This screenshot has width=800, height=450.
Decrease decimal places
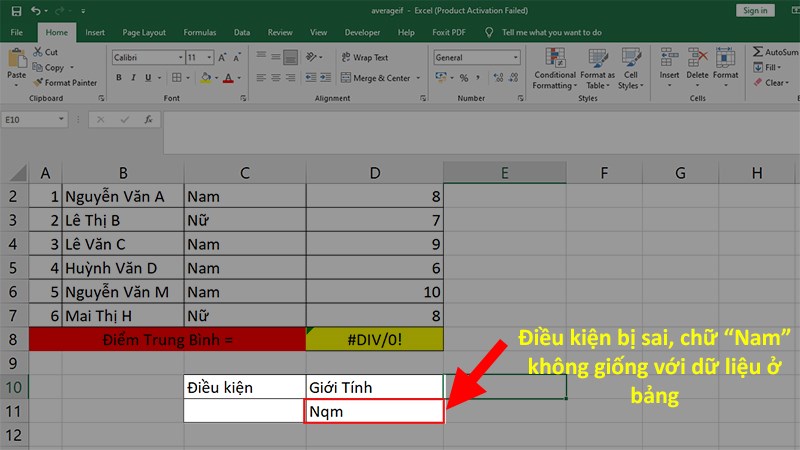[x=514, y=78]
